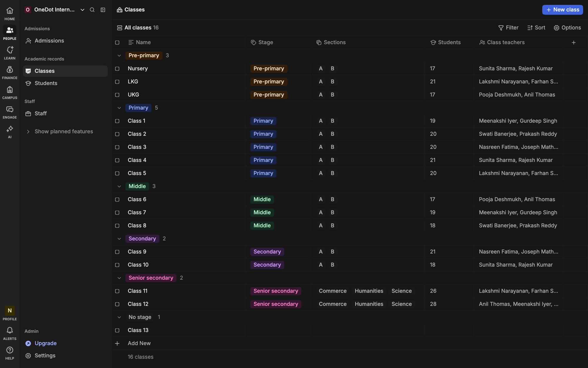Image resolution: width=588 pixels, height=368 pixels.
Task: Open Students in the sidebar
Action: pos(65,83)
